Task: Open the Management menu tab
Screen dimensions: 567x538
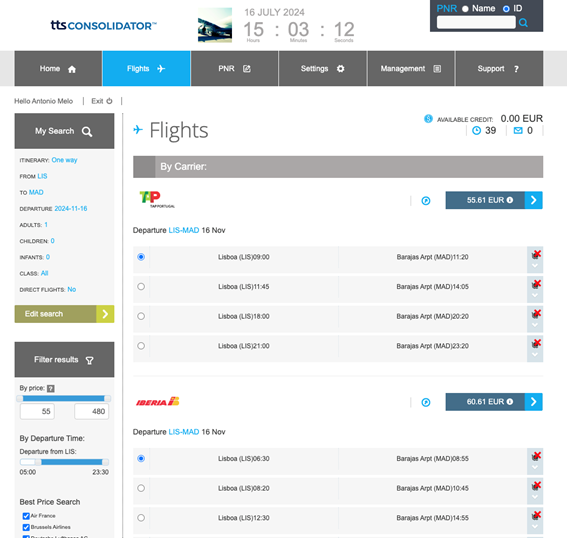Action: pos(411,69)
